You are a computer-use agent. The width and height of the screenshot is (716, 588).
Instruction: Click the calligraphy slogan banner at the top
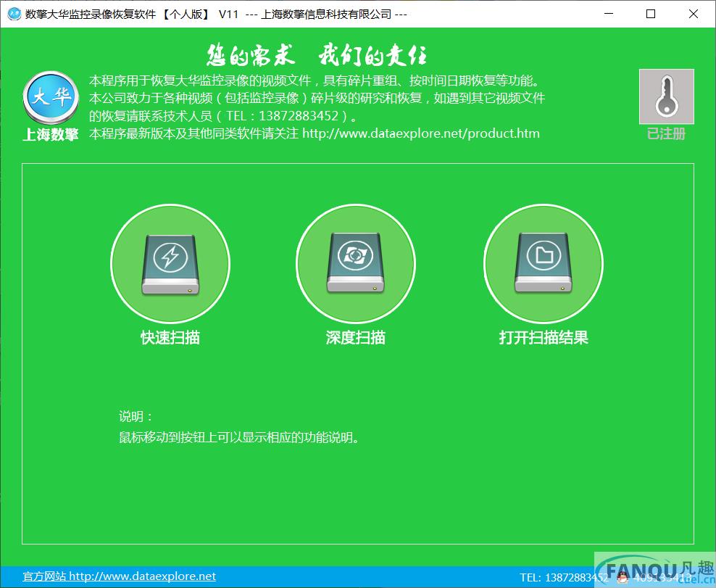(317, 55)
